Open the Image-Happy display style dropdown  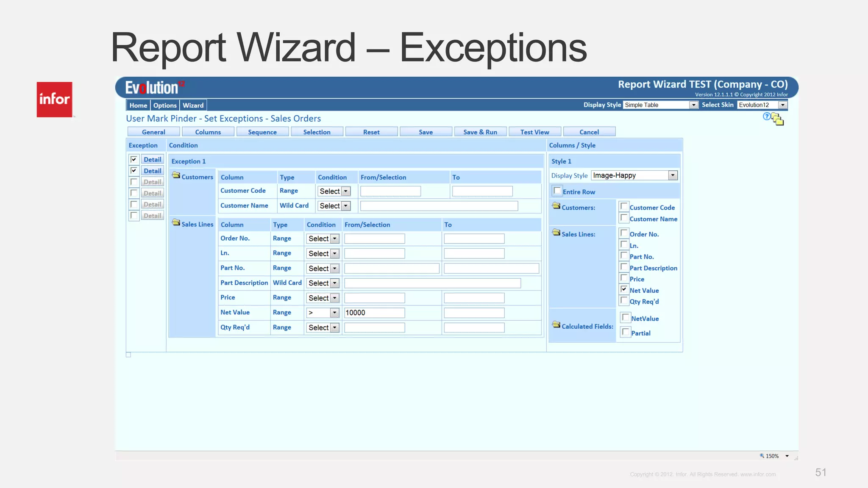tap(634, 175)
